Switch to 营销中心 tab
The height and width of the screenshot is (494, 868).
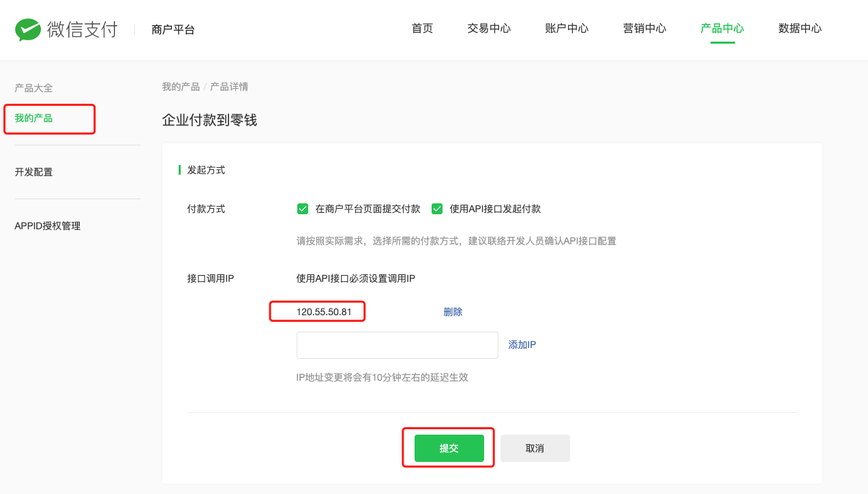pos(644,29)
